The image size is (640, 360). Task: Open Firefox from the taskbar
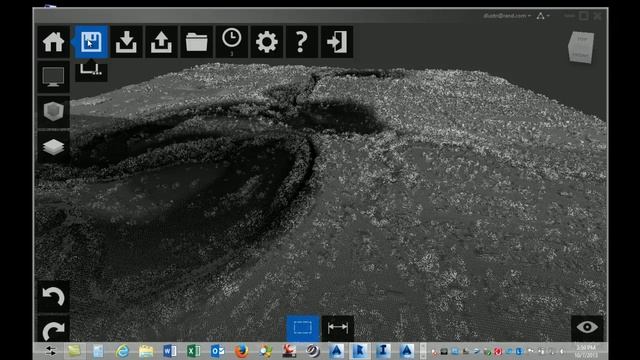point(241,351)
